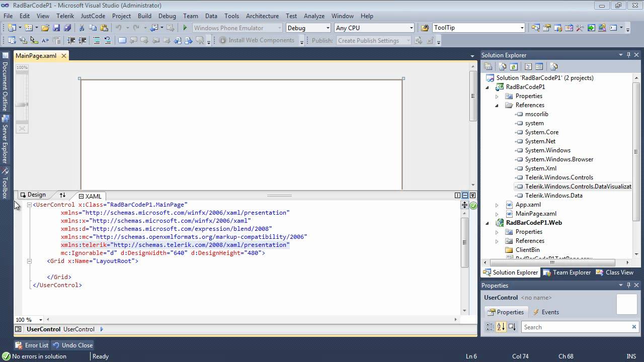Switch to the Class View tab
The width and height of the screenshot is (644, 362).
click(615, 273)
